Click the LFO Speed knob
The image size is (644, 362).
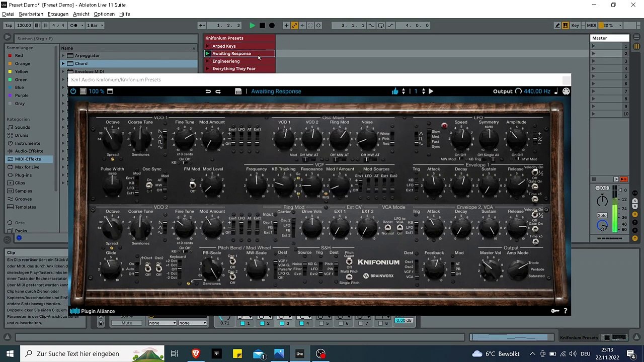point(461,139)
